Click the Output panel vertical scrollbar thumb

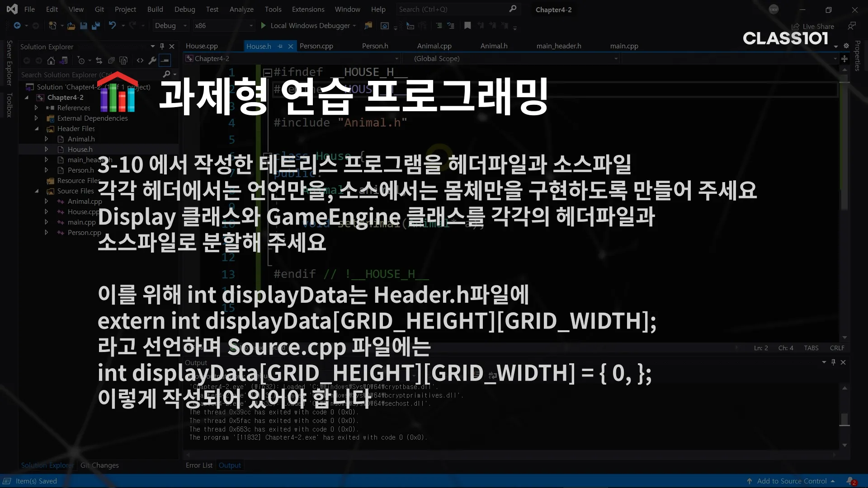click(x=844, y=419)
